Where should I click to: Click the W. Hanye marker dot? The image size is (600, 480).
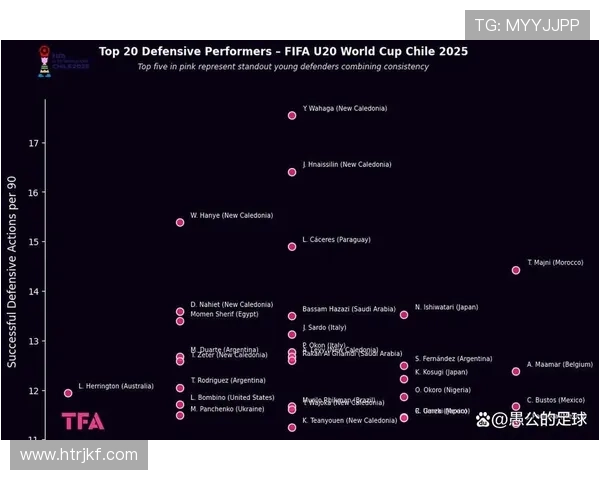180,222
